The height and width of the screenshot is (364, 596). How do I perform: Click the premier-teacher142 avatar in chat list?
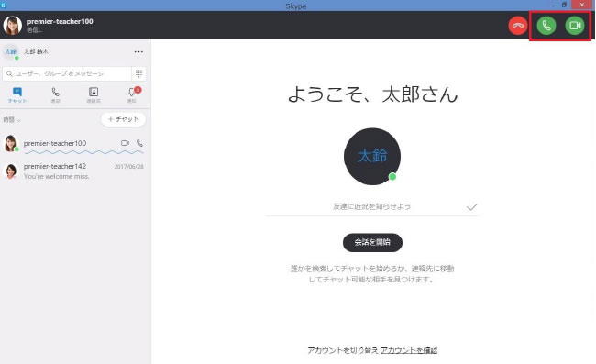coord(11,171)
